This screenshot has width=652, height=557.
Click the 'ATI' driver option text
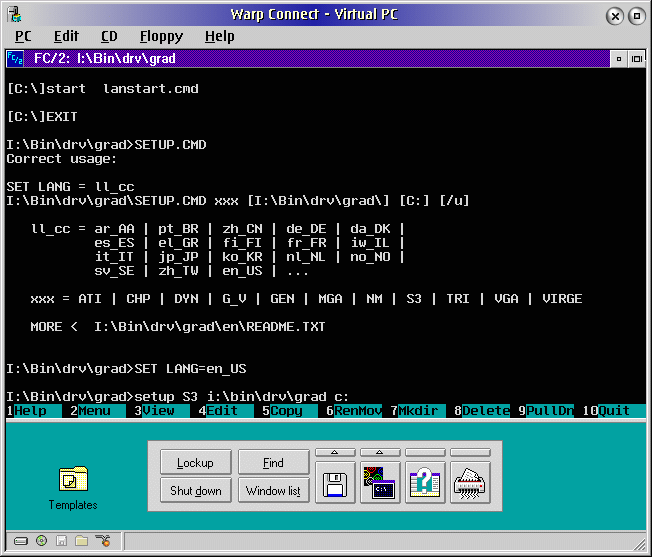[x=90, y=299]
